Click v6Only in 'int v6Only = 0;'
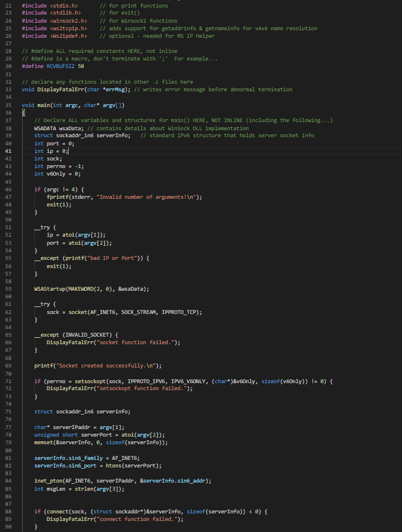 [56, 174]
